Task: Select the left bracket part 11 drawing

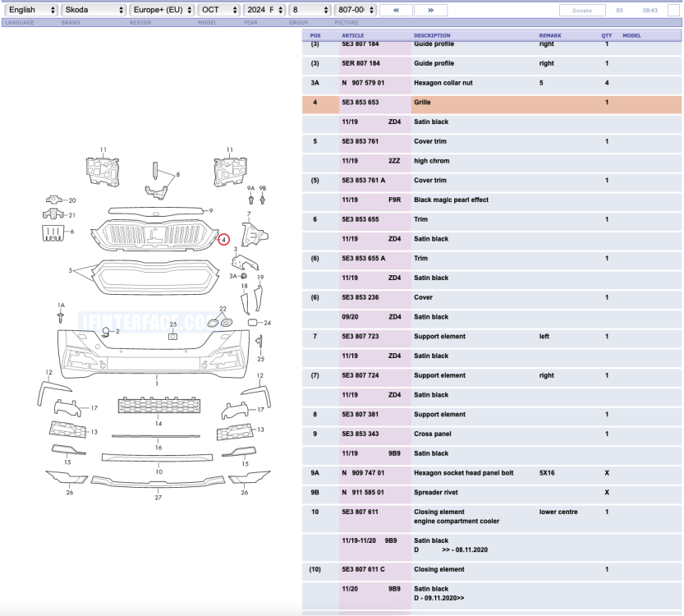Action: click(x=103, y=171)
